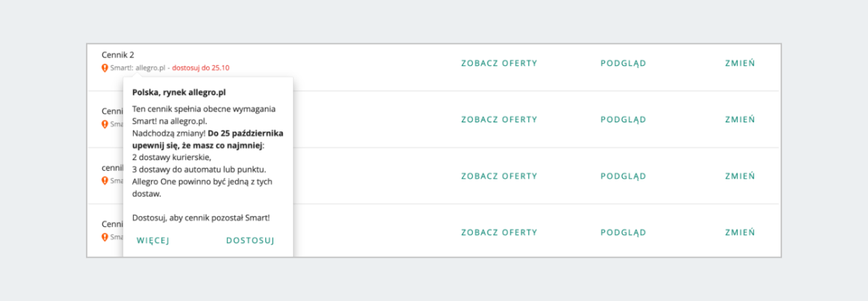
Task: Click the Smart! icon in the third row
Action: 105,180
